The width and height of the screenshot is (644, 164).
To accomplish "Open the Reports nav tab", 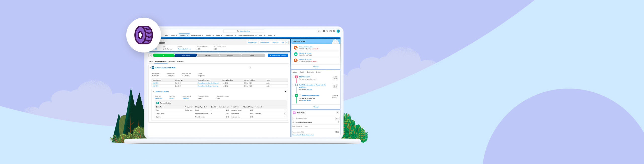I will click(270, 36).
